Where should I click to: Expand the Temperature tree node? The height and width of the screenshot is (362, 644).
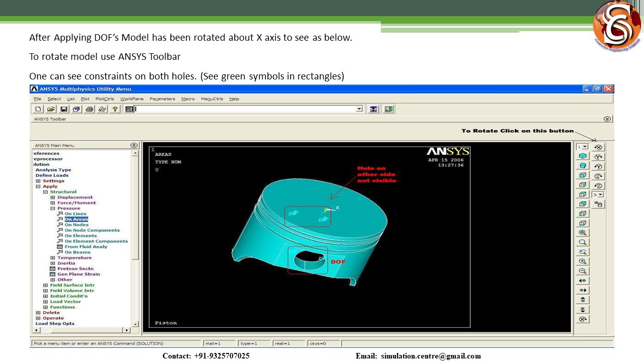[53, 258]
